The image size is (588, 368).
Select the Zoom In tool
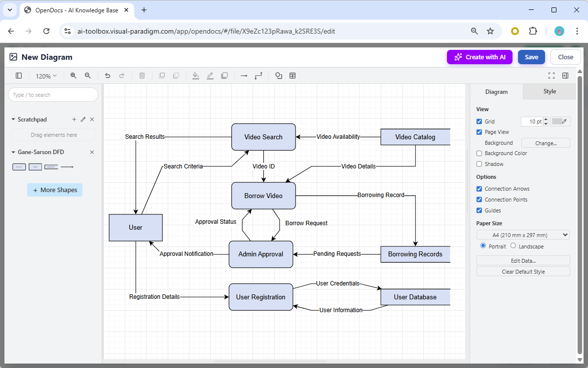(73, 76)
